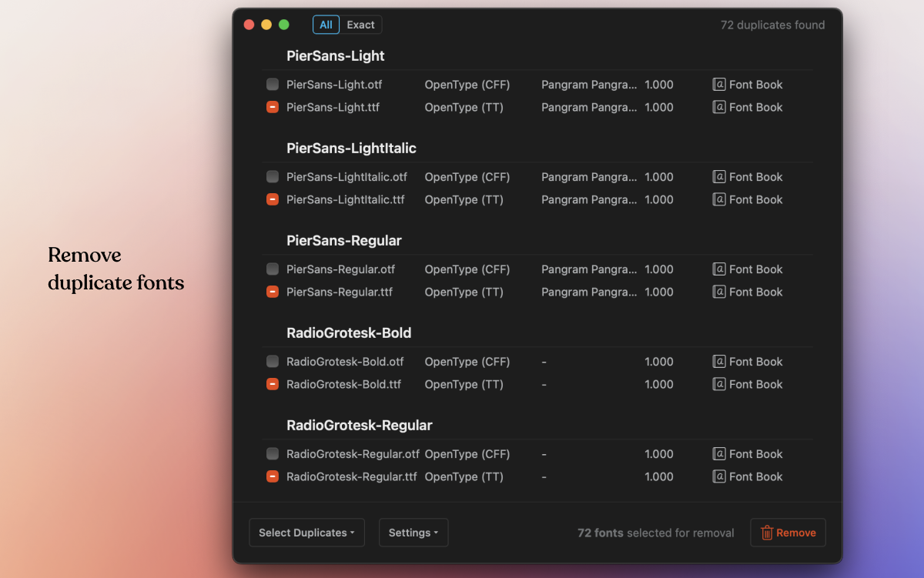The image size is (924, 578).
Task: Expand the Settings dropdown
Action: [x=413, y=532]
